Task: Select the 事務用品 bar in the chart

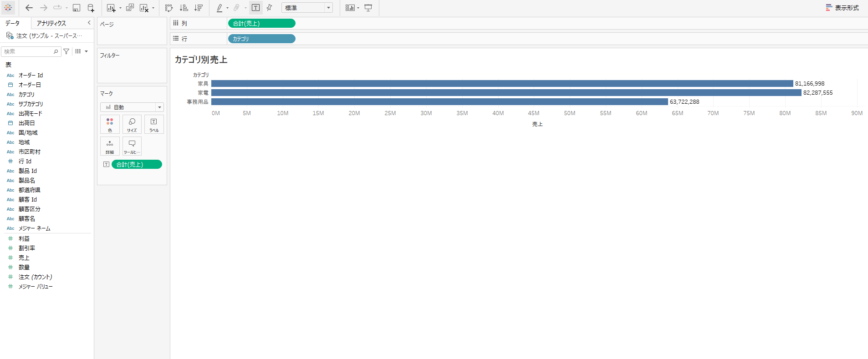Action: 439,102
